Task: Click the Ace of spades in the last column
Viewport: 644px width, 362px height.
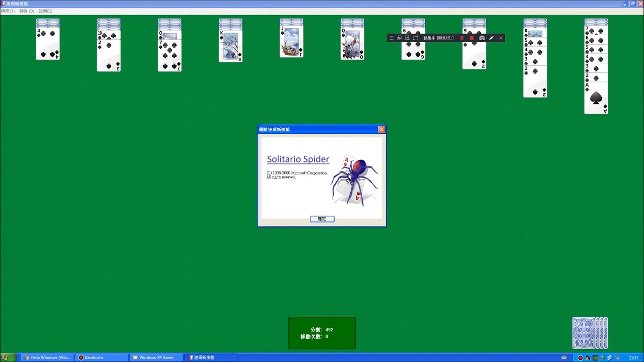Action: point(596,98)
